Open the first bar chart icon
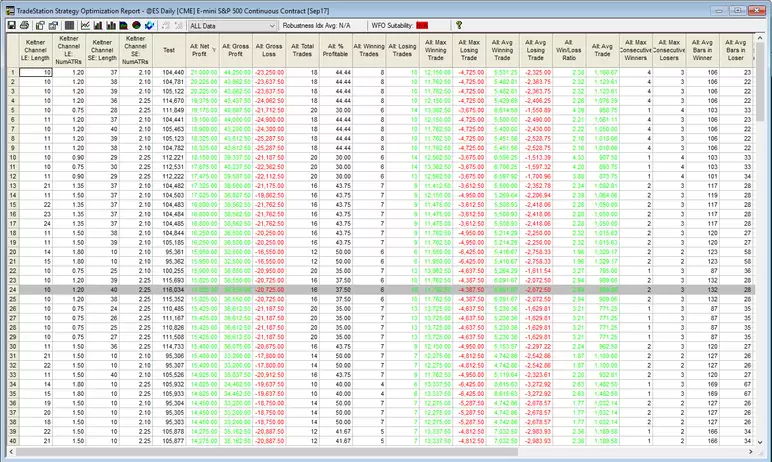 tap(98, 25)
